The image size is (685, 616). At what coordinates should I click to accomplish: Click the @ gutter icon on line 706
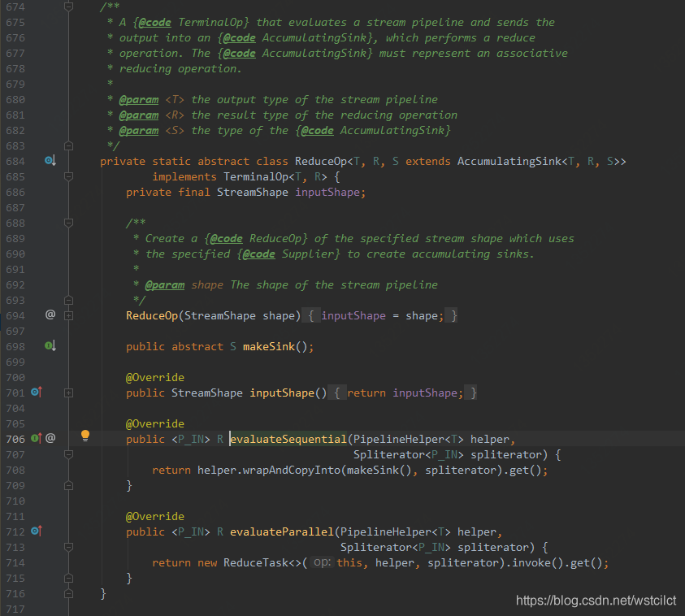click(x=50, y=438)
